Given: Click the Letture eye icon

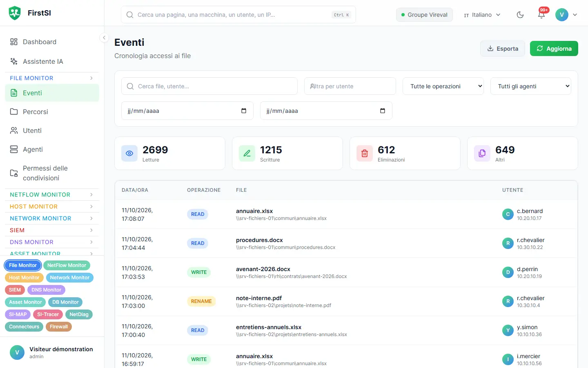Looking at the screenshot, I should click(x=129, y=153).
